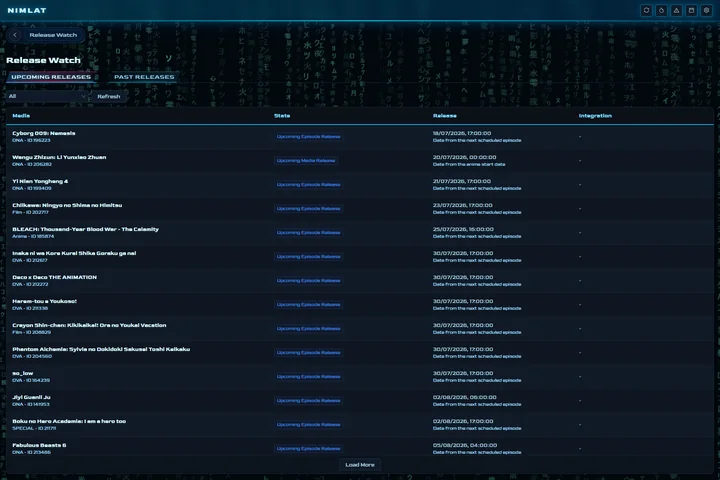Viewport: 720px width, 480px height.
Task: Click the Upcoming Media Release badge for Wangu Zhizun
Action: (306, 161)
